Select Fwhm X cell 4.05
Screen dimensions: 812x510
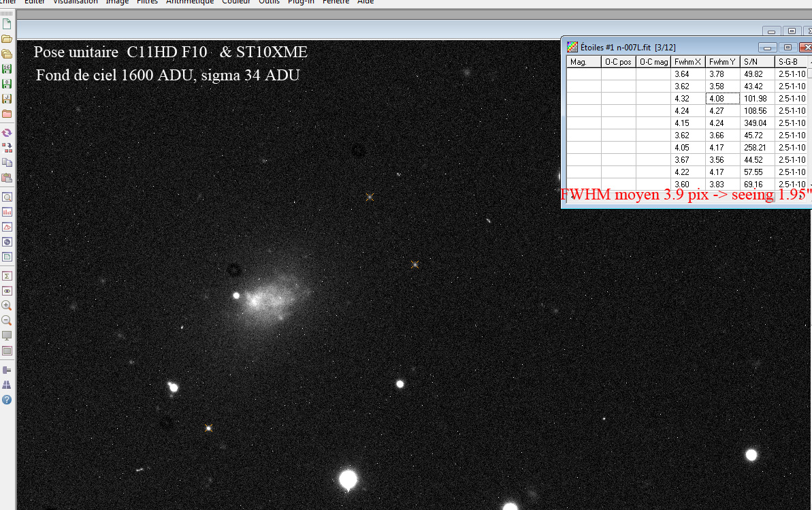(x=687, y=147)
